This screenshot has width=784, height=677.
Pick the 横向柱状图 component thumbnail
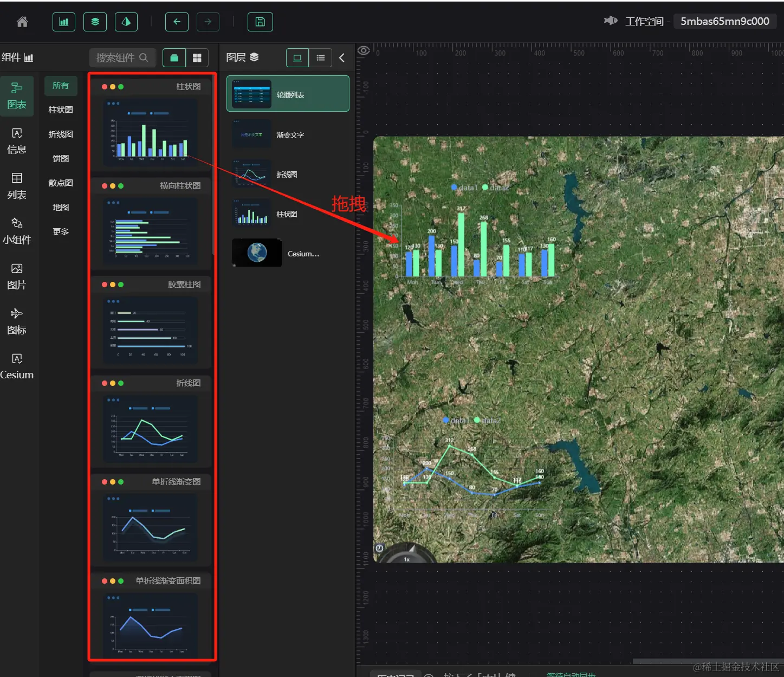tap(151, 231)
